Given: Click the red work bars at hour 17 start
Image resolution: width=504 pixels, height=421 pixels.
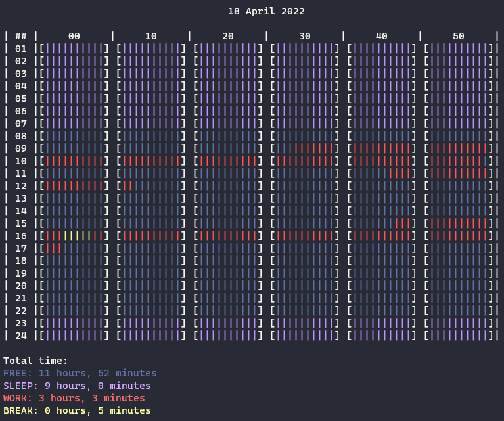Looking at the screenshot, I should coord(54,248).
